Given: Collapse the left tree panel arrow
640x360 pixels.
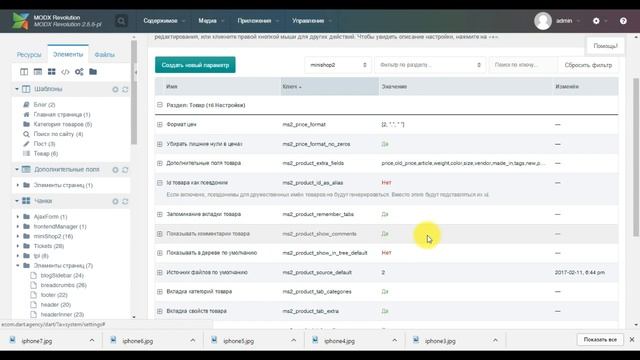Looking at the screenshot, I should tap(136, 73).
